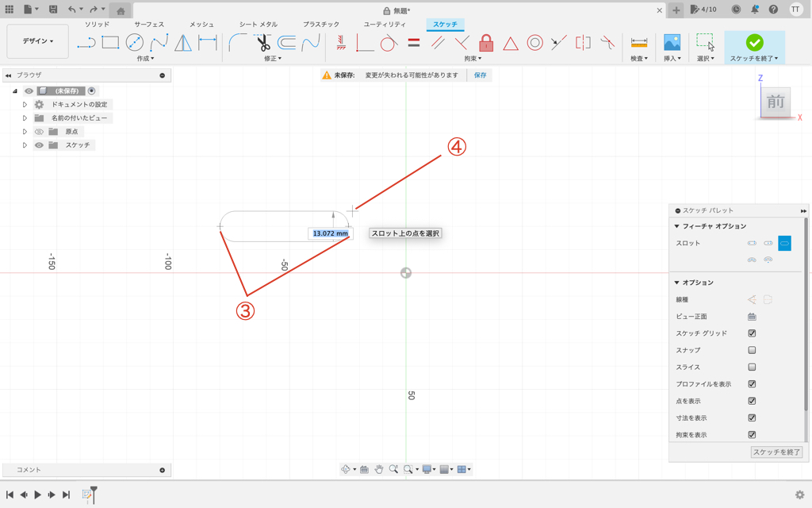Image resolution: width=812 pixels, height=508 pixels.
Task: Click the 13.072 mm dimension input field
Action: click(331, 233)
